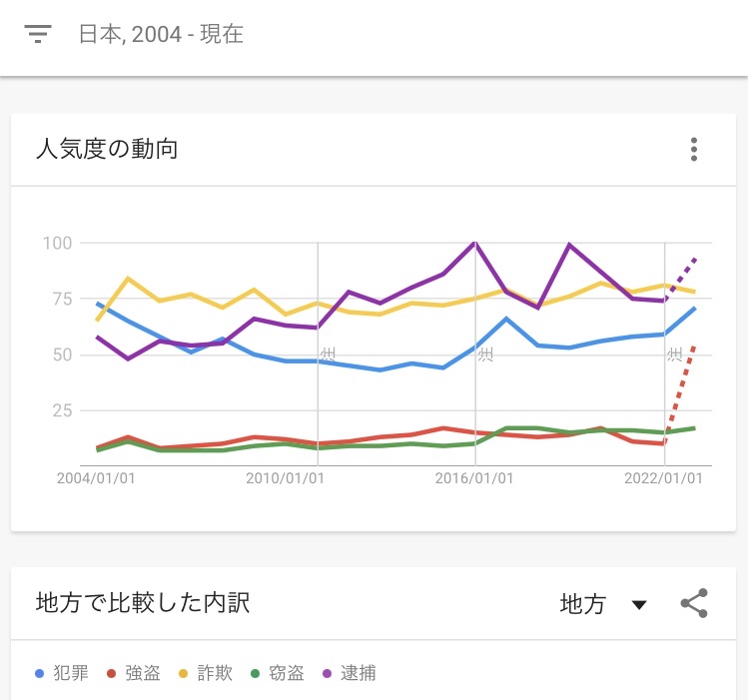Click the purple line peak at 2016
Screen dimensions: 748x700
click(x=475, y=244)
